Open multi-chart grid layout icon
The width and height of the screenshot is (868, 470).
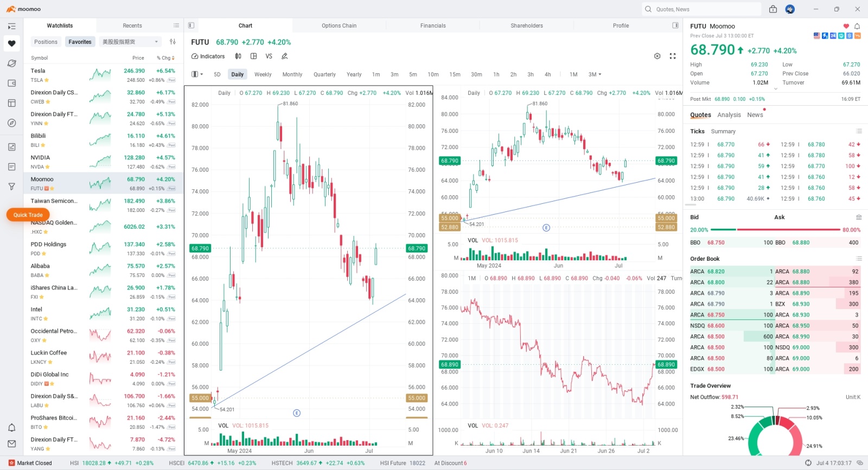(x=253, y=56)
